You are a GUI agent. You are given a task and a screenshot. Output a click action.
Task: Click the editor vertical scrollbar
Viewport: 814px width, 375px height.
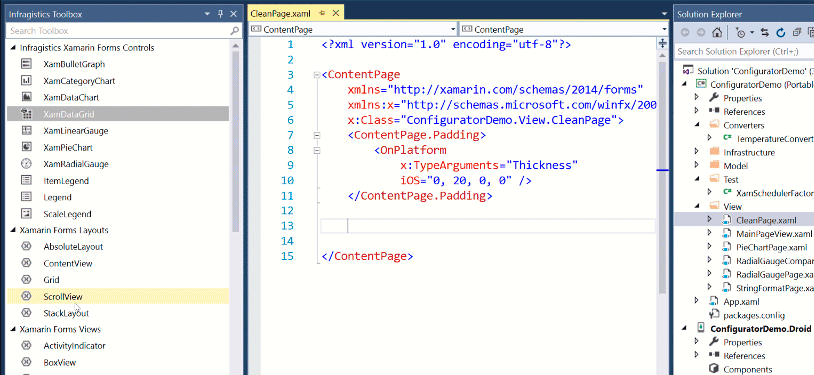pos(662,177)
